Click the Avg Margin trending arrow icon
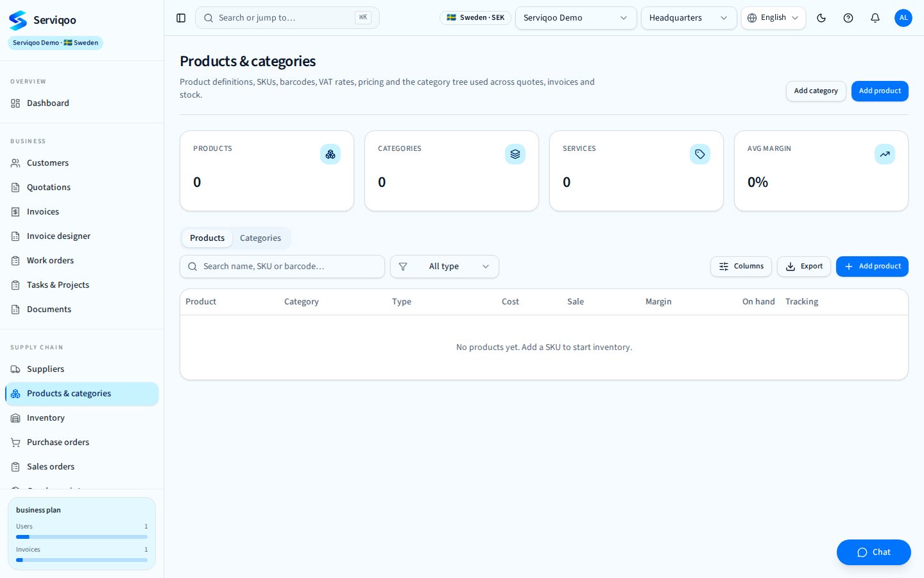 click(x=885, y=154)
